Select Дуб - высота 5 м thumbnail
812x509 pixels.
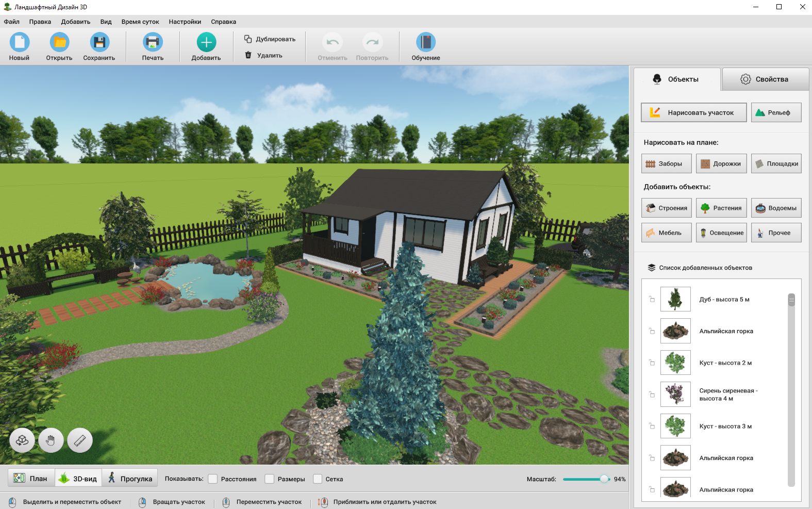[x=675, y=299]
